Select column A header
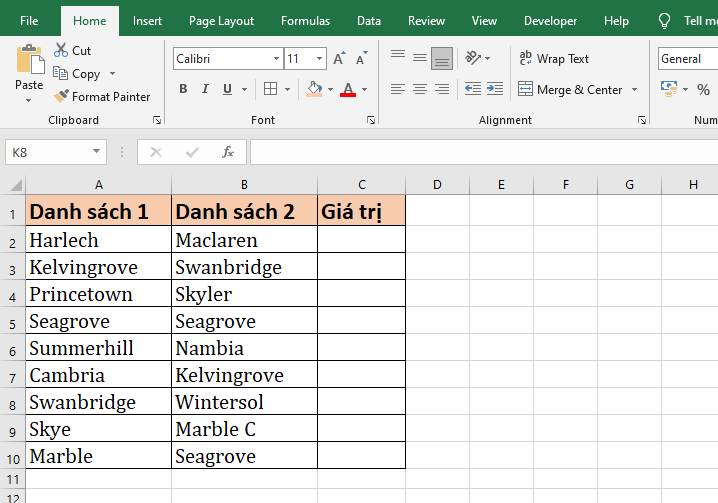This screenshot has width=718, height=503. click(98, 185)
